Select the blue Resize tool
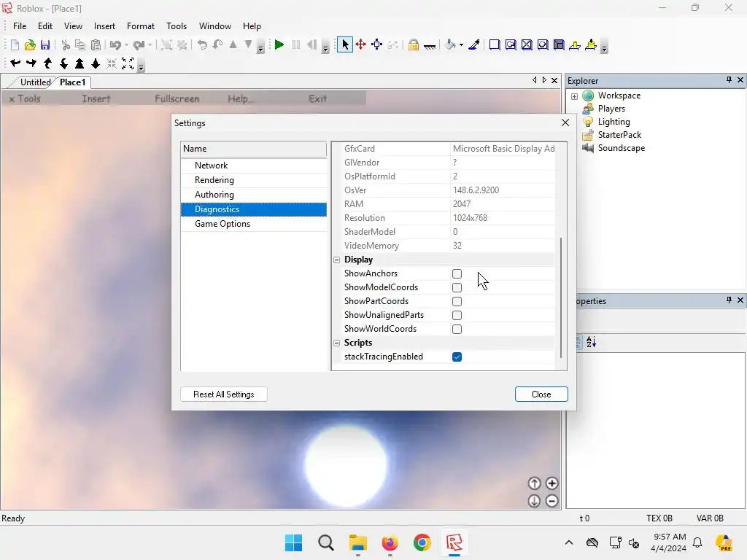Screen dimensions: 747x560 click(377, 44)
